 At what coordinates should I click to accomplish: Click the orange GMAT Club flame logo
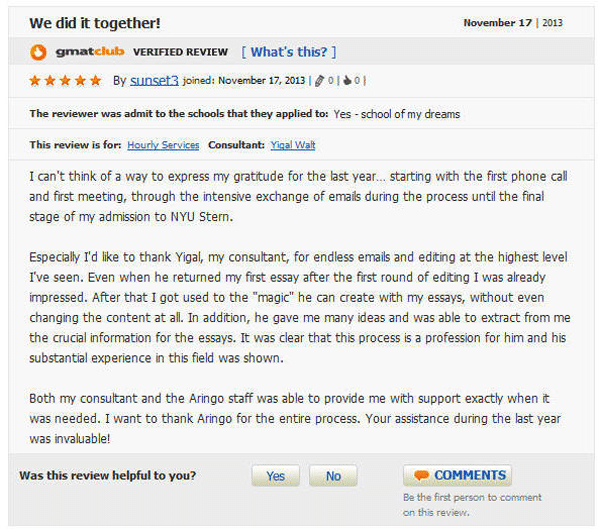(x=38, y=52)
